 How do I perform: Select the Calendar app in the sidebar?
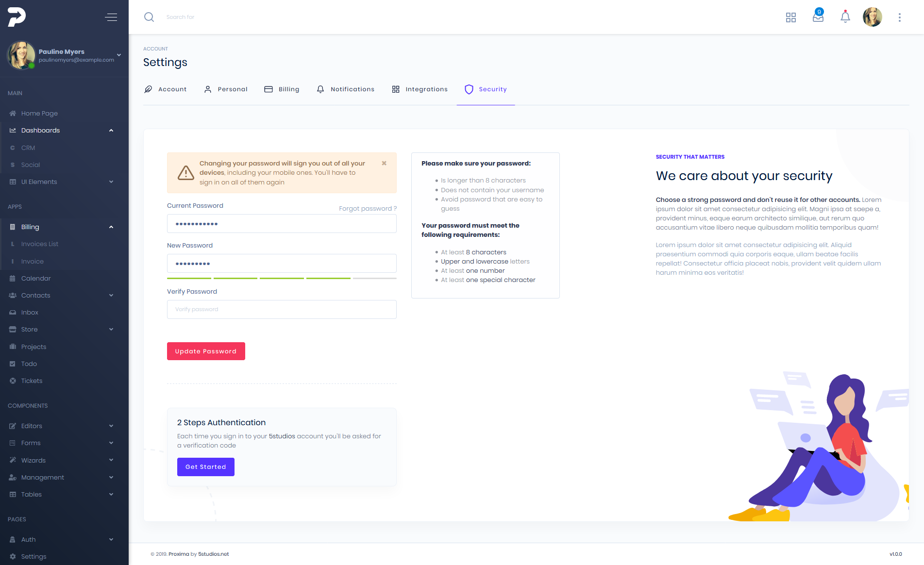35,278
